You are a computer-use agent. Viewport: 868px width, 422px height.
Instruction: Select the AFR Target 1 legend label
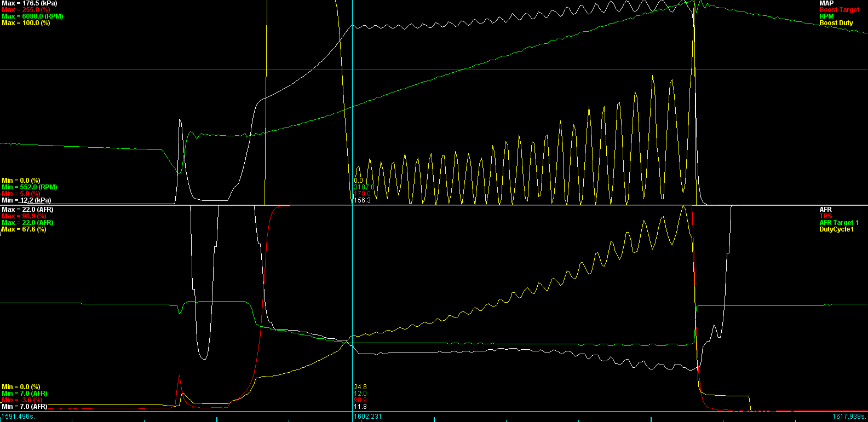point(839,223)
